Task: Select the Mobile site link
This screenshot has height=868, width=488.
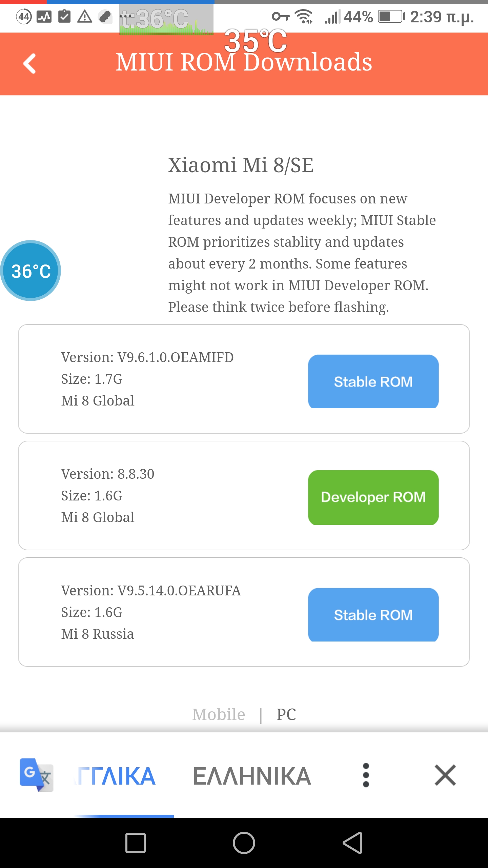Action: coord(219,714)
